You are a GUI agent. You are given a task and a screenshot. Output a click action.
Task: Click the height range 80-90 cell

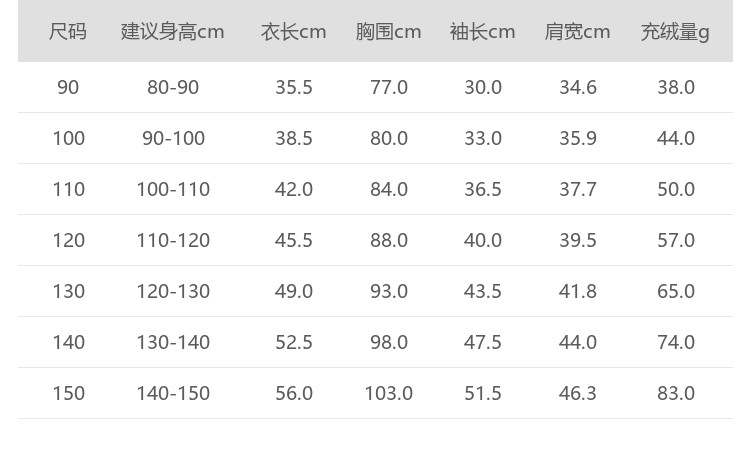pyautogui.click(x=173, y=87)
